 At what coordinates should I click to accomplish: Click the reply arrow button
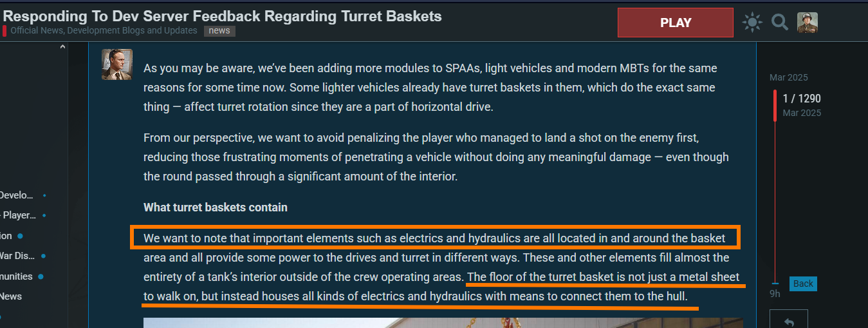[789, 322]
